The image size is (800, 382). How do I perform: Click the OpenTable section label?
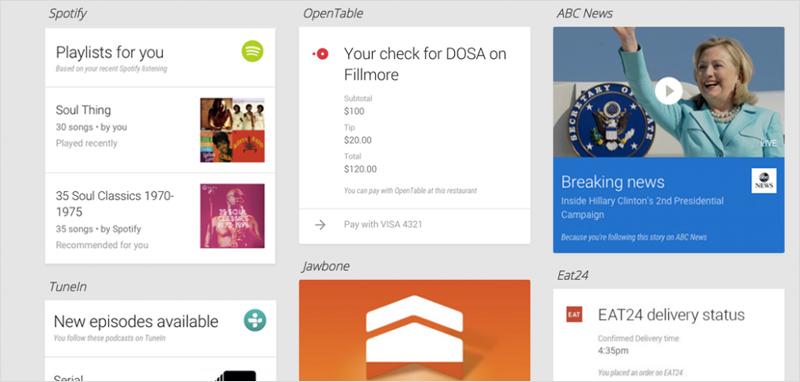pyautogui.click(x=333, y=13)
